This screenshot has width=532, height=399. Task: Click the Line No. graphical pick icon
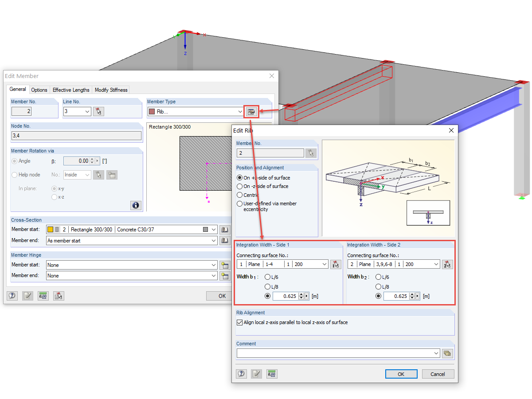tap(98, 111)
